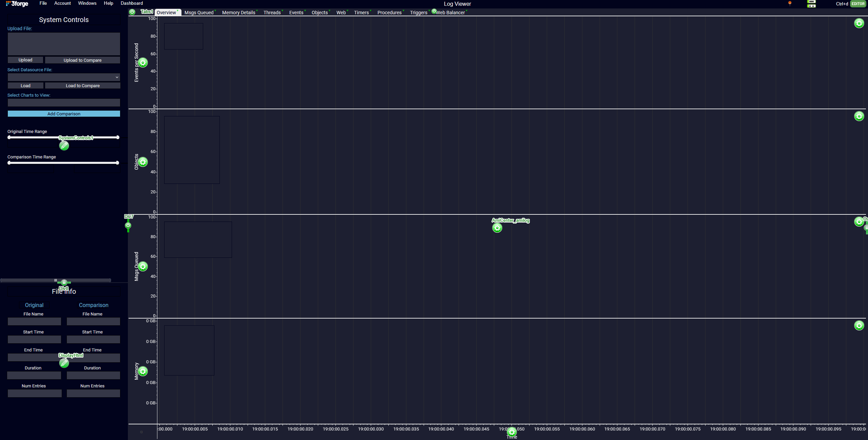
Task: Toggle the Div8 divider lock icon
Action: (64, 282)
